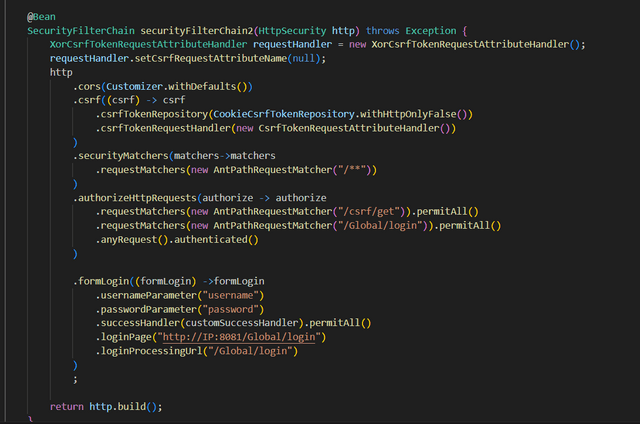
Task: Place cursor on securityFilterChain2 method name
Action: pos(194,31)
